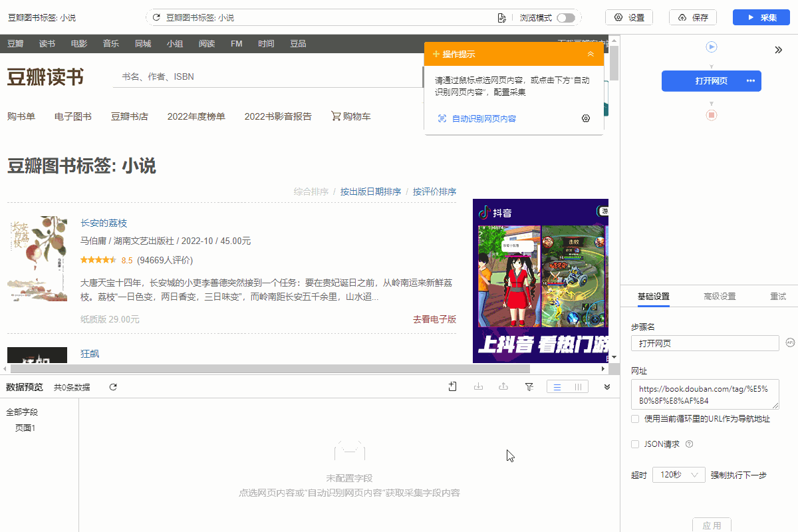The height and width of the screenshot is (532, 798).
Task: Open the 长安的荔枝 book title link
Action: point(104,223)
